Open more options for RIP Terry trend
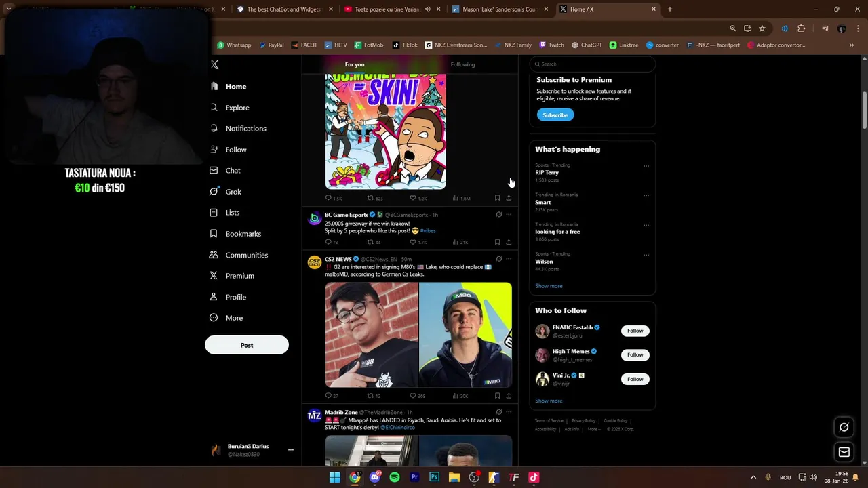Image resolution: width=868 pixels, height=488 pixels. [x=646, y=166]
